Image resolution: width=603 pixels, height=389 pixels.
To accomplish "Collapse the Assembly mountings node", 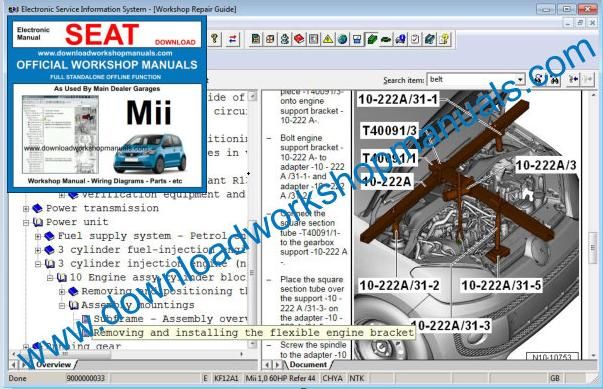I will tap(62, 306).
